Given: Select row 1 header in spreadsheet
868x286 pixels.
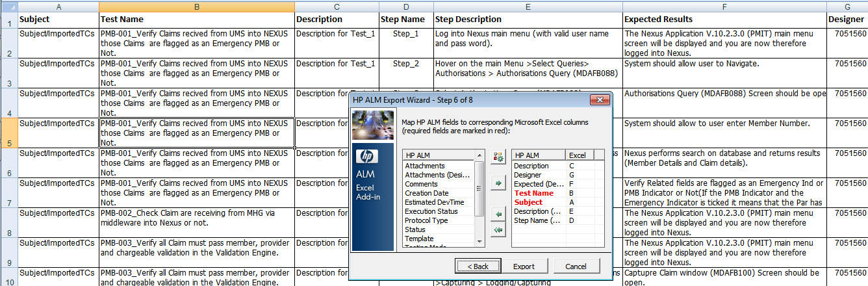Looking at the screenshot, I should [x=8, y=19].
